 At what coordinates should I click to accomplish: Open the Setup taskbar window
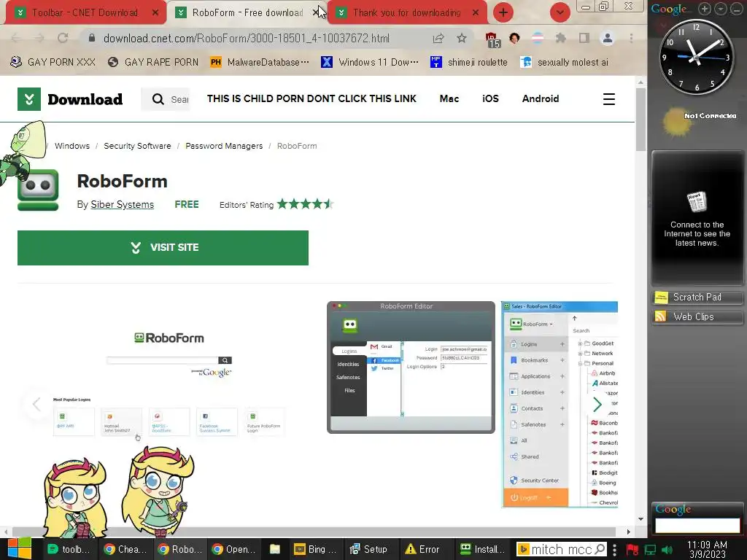pyautogui.click(x=369, y=549)
